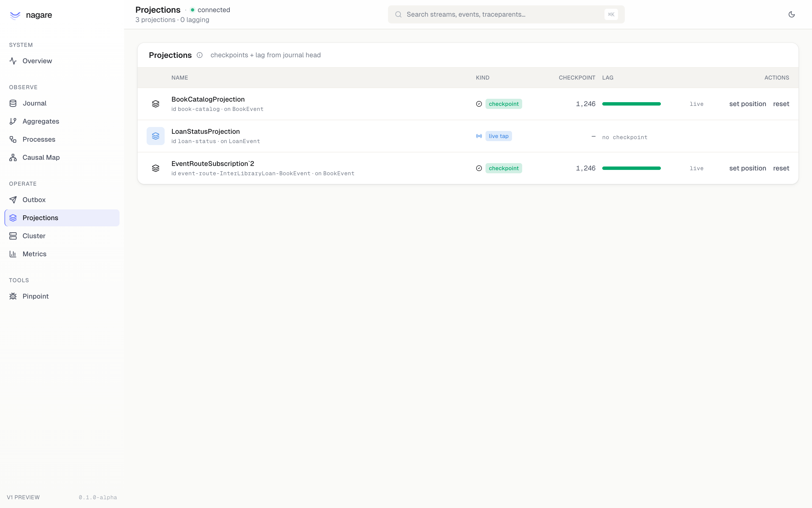Click check-circle icon in EventRouteSubscription`2 row
Screen dimensions: 812x508
(x=479, y=168)
